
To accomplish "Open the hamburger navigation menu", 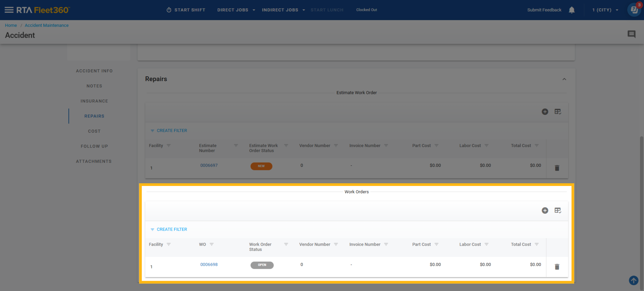I will click(9, 10).
